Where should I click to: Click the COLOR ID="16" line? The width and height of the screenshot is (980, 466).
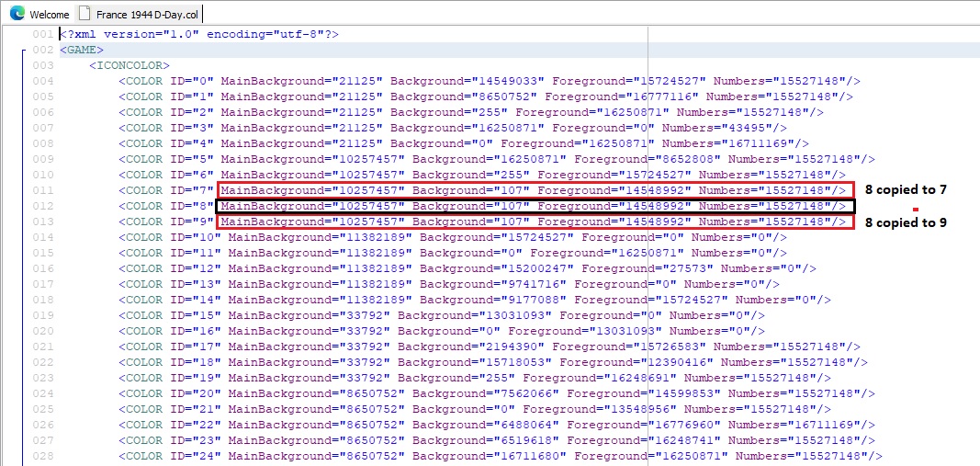click(x=442, y=331)
